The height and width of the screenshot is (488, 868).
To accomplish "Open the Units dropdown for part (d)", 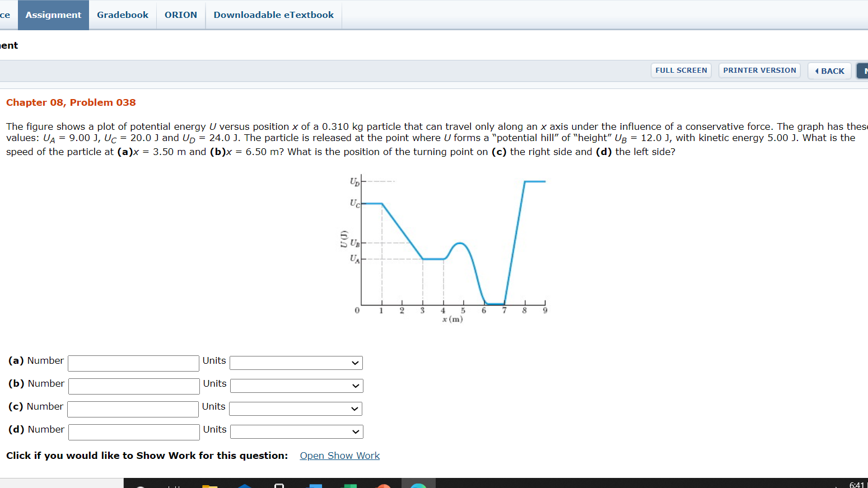I will click(x=296, y=431).
